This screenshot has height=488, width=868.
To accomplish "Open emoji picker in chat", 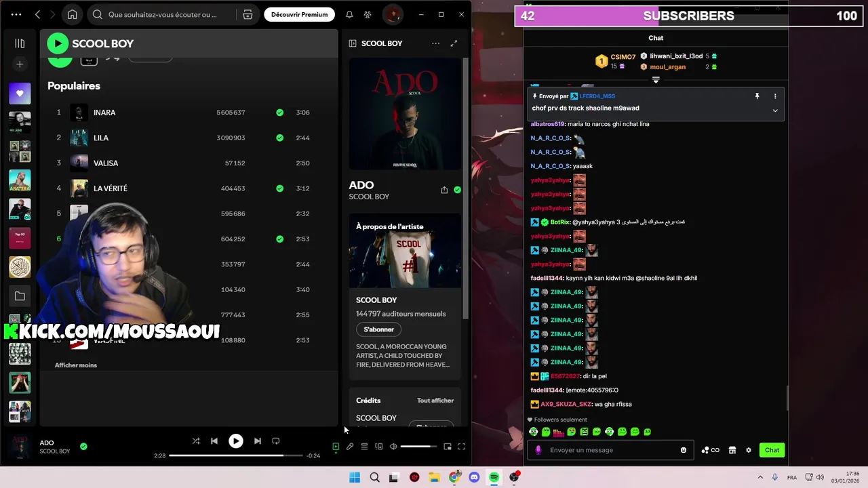I will 683,450.
